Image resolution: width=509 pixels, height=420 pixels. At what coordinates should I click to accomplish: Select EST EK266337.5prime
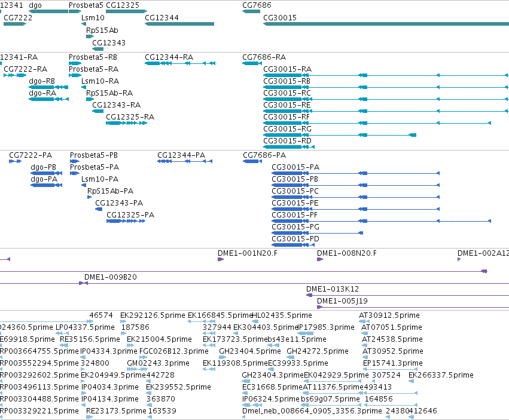[x=441, y=375]
